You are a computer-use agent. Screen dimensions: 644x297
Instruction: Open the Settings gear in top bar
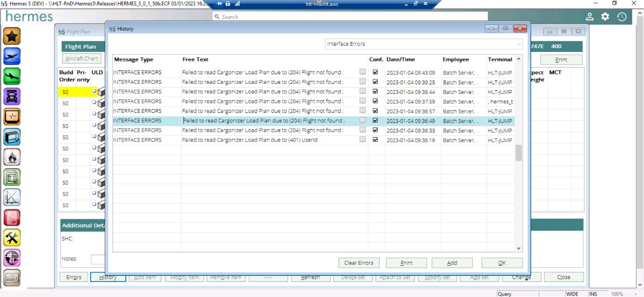tap(605, 17)
